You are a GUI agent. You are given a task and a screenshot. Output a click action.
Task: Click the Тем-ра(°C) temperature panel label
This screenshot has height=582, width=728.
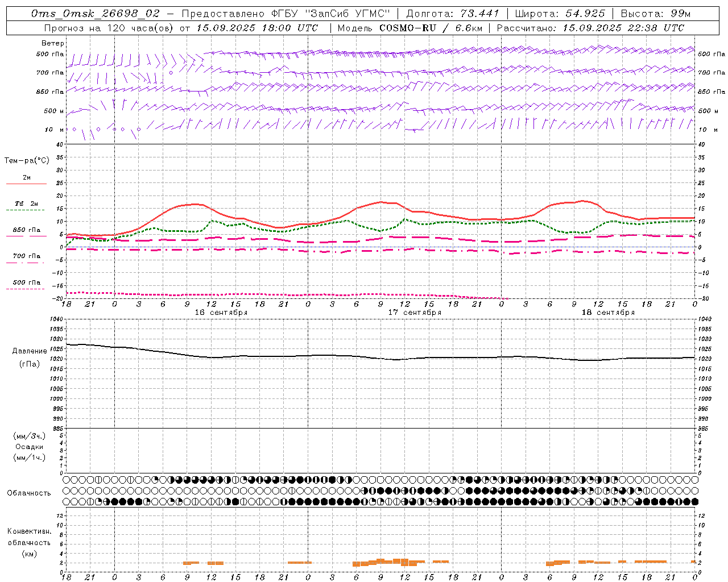pyautogui.click(x=27, y=161)
